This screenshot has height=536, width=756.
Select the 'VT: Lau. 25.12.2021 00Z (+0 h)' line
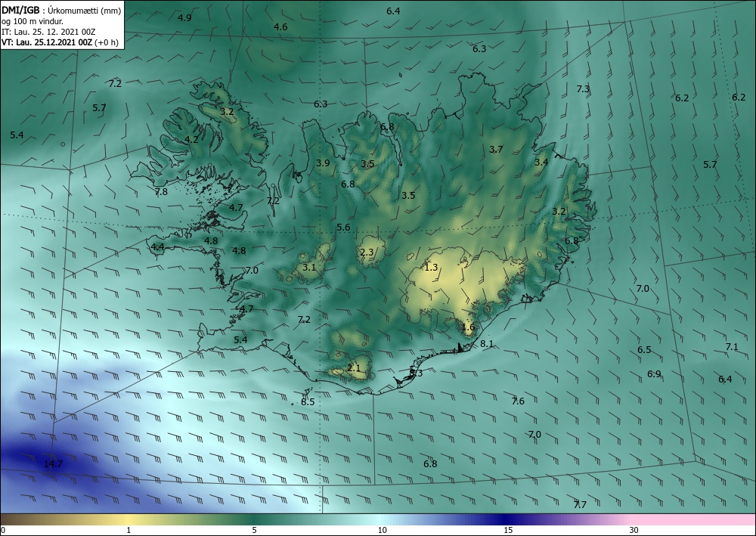(60, 42)
